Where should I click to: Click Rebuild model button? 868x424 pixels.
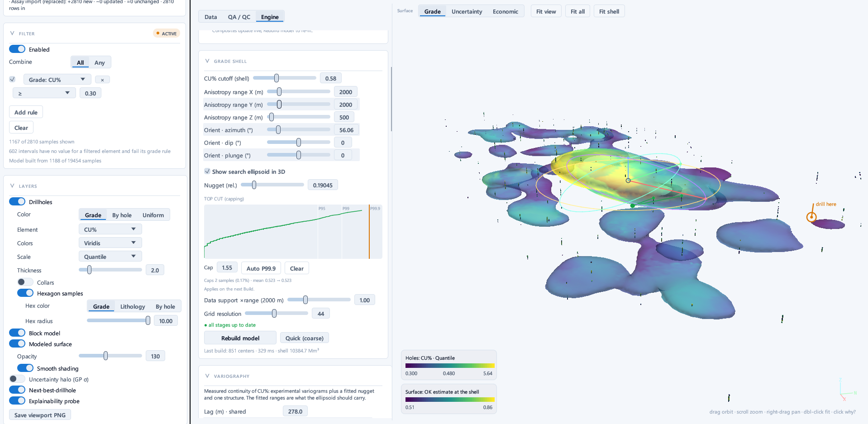(240, 338)
